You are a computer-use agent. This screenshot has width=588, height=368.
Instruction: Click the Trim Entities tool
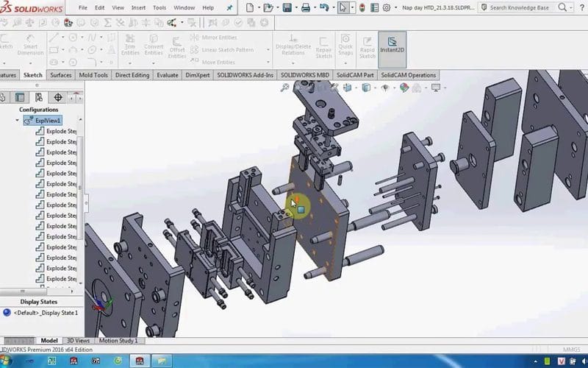pos(130,46)
